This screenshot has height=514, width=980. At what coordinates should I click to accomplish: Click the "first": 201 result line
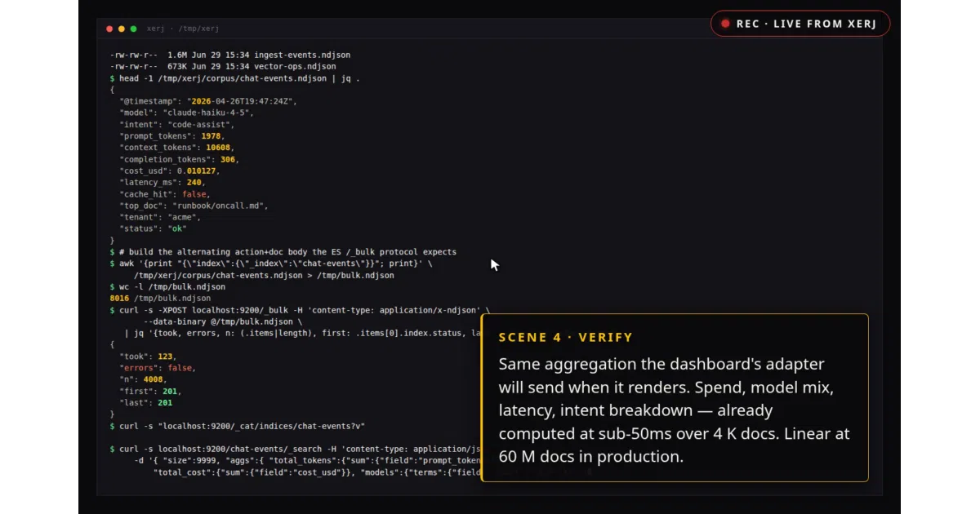point(151,391)
